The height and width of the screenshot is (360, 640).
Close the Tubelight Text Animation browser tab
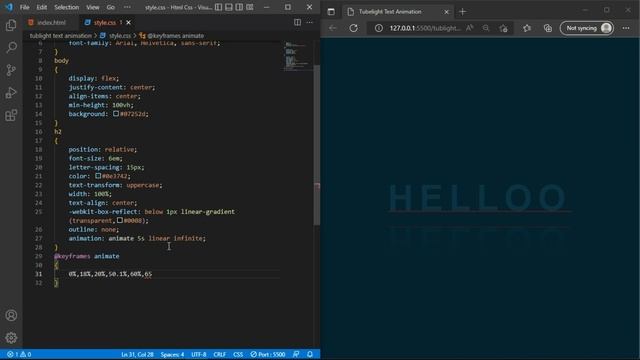[446, 12]
